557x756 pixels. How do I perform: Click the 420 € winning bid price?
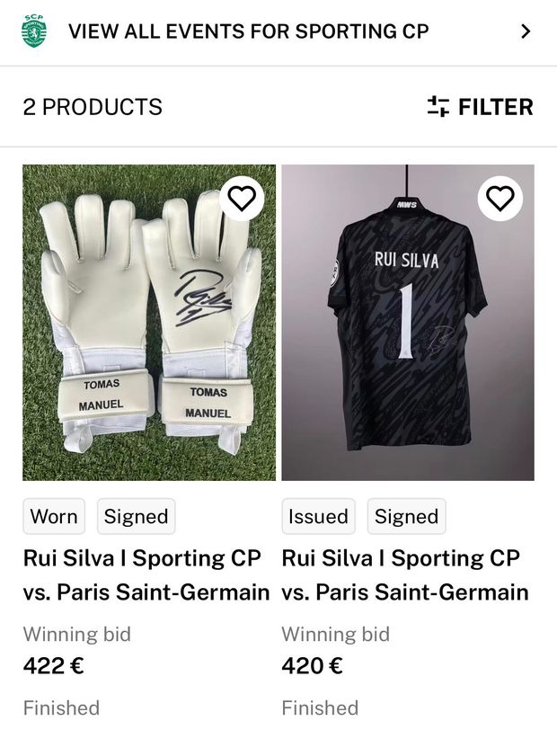click(x=312, y=666)
